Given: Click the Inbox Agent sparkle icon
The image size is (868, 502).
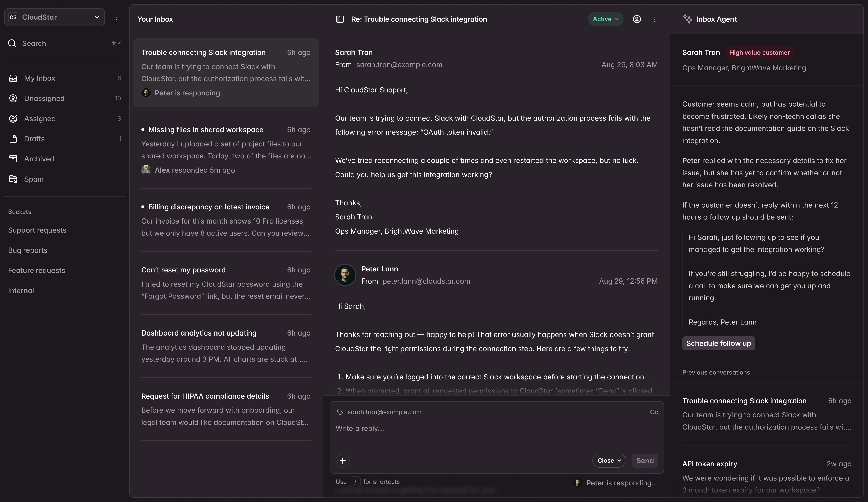Looking at the screenshot, I should [x=688, y=19].
